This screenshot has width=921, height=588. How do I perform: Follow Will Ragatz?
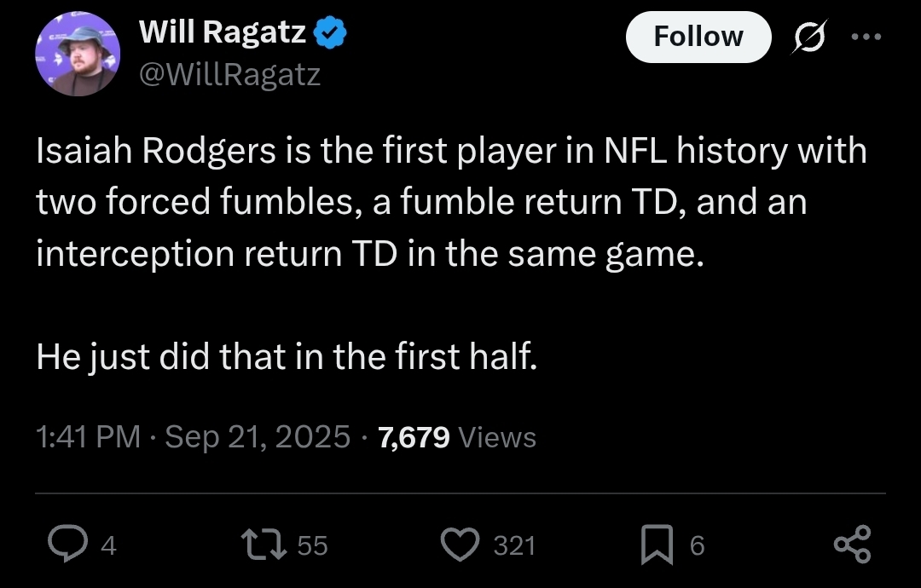tap(698, 37)
